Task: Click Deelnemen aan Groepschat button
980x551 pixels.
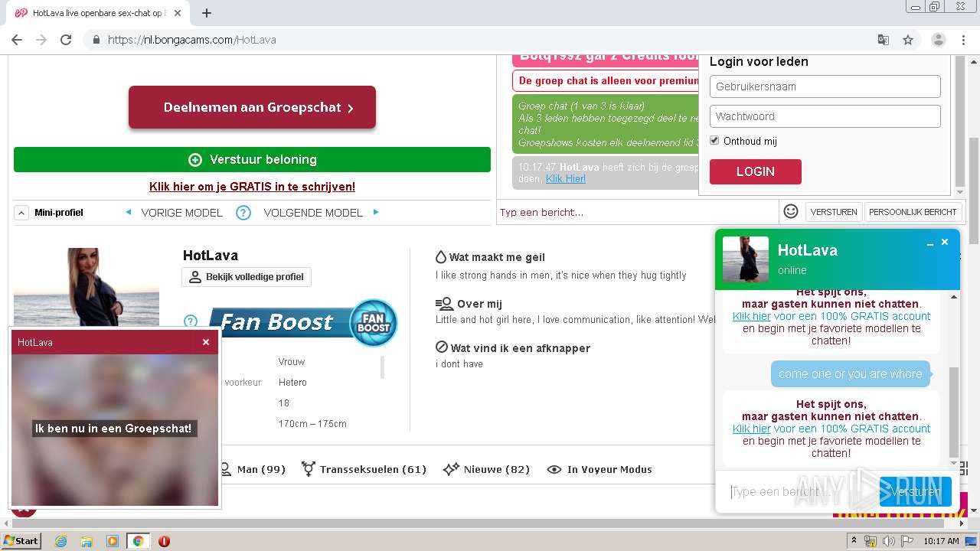Action: (x=252, y=107)
